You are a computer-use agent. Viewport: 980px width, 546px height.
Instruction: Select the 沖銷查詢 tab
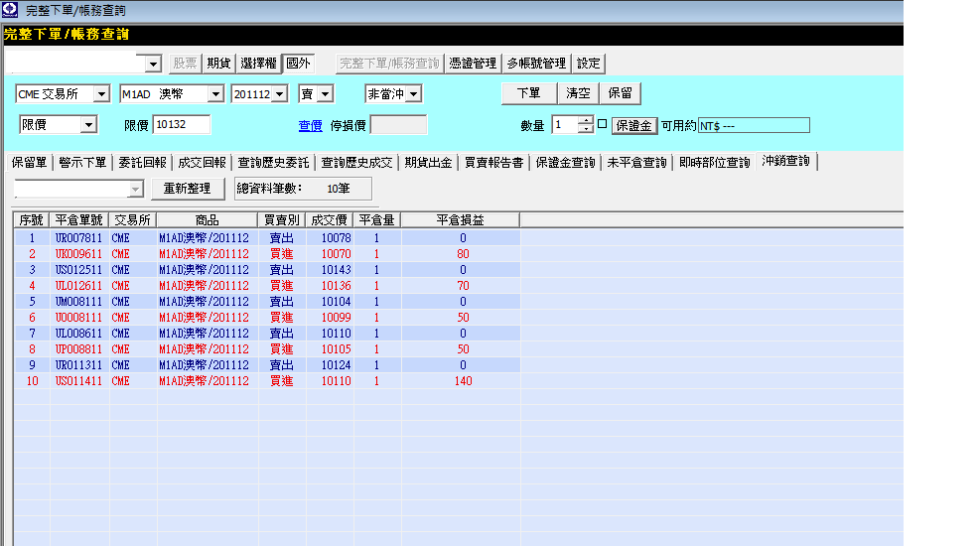point(785,161)
